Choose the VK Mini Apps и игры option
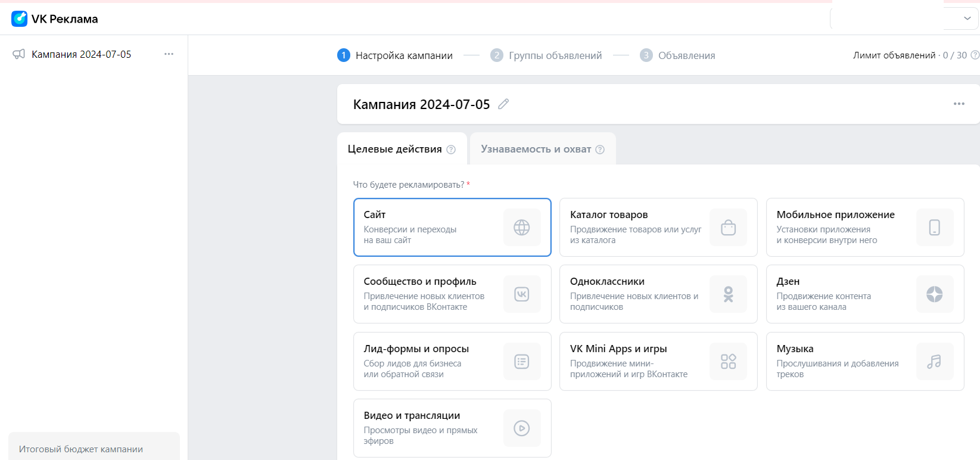 coord(658,362)
